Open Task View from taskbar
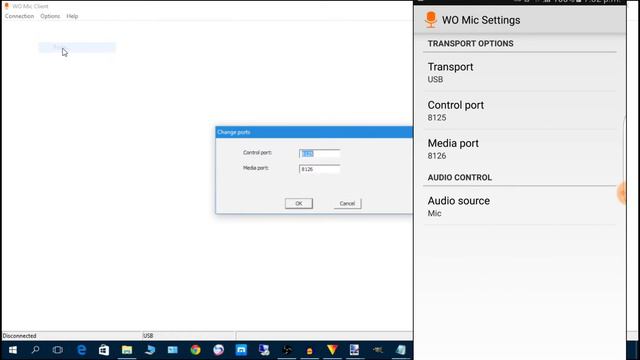This screenshot has width=640, height=360. (x=58, y=350)
